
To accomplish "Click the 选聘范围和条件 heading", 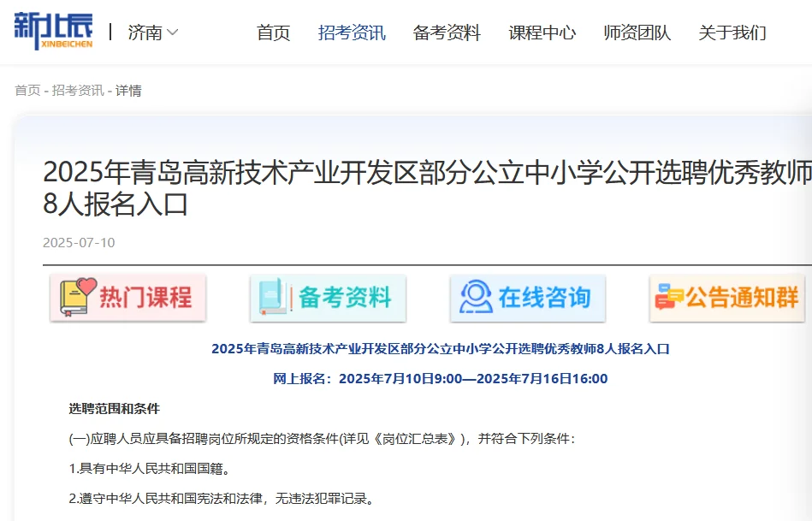I will [x=115, y=409].
